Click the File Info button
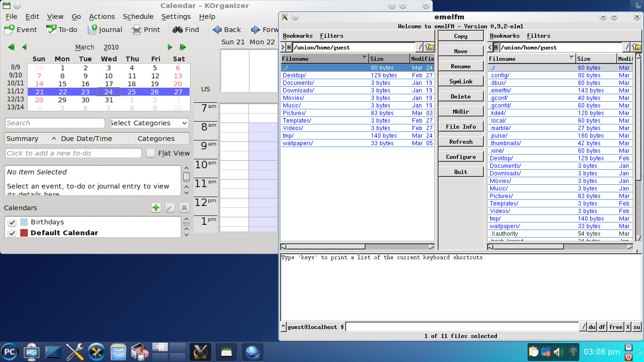This screenshot has width=644, height=362. 461,127
